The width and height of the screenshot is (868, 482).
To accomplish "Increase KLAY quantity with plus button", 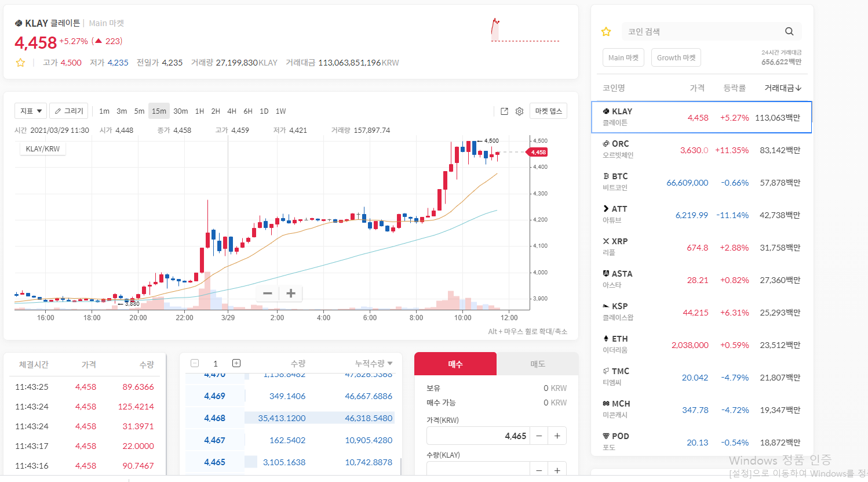I will point(557,470).
